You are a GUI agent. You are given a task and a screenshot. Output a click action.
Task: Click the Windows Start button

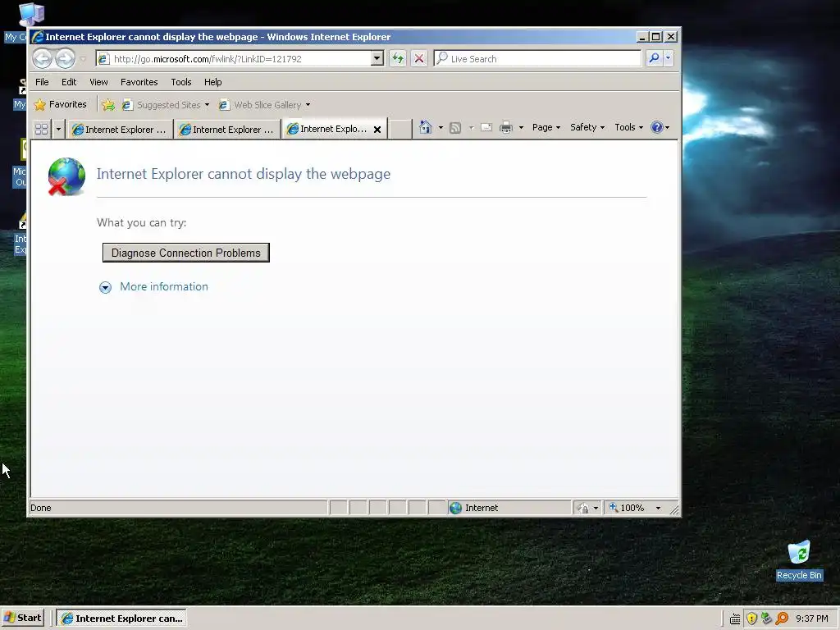22,618
